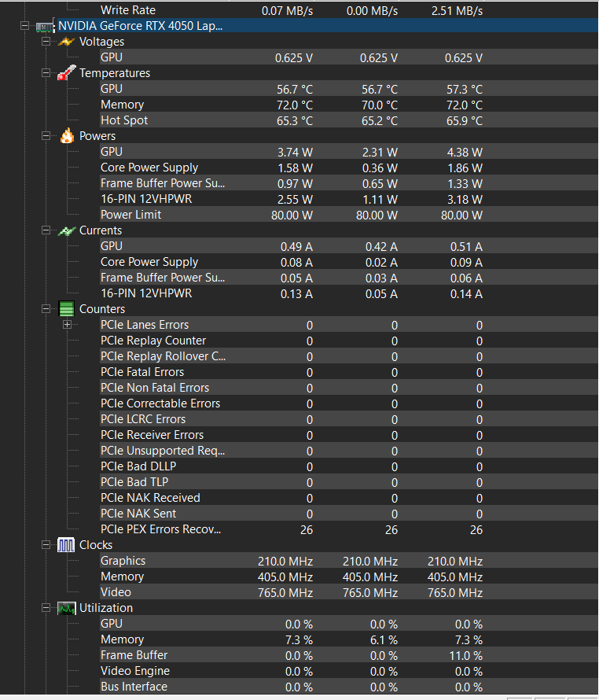
Task: Select the 16-PIN 12VHPWR row under Currents
Action: (x=349, y=293)
